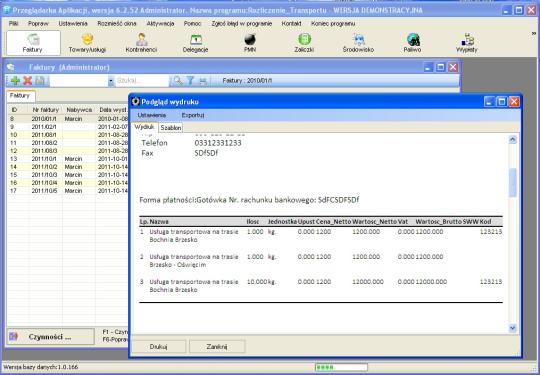Open the Wypłaty module

click(x=467, y=43)
